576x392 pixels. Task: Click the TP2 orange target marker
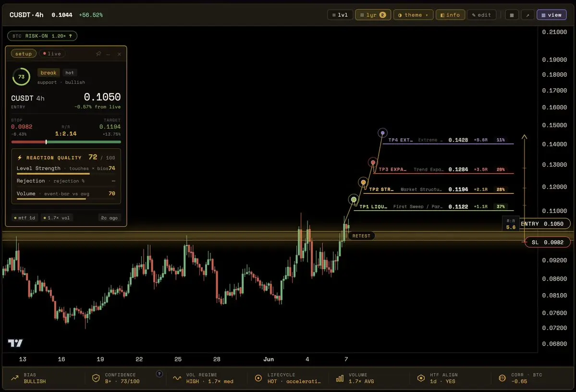pos(363,182)
